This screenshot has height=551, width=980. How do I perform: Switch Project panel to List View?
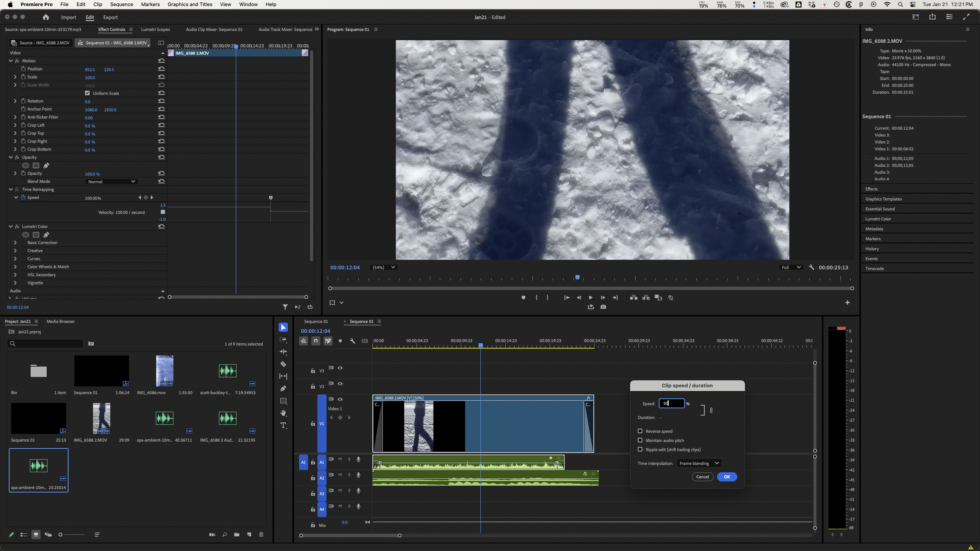click(24, 535)
